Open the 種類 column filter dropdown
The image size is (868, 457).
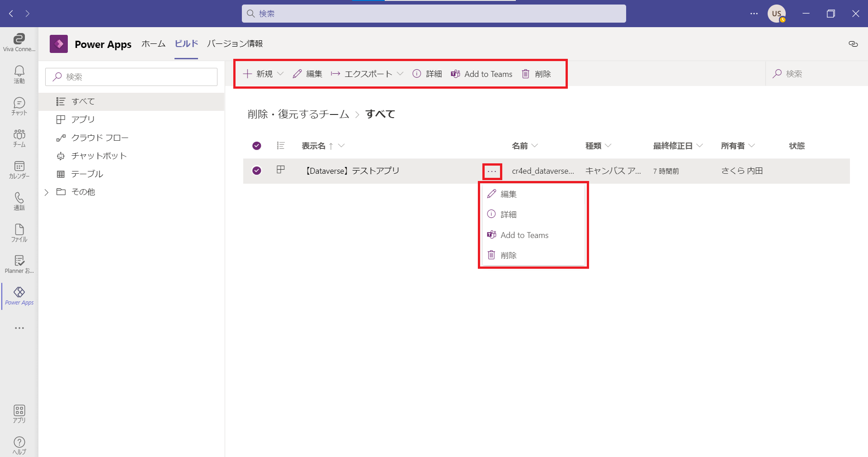click(x=608, y=146)
